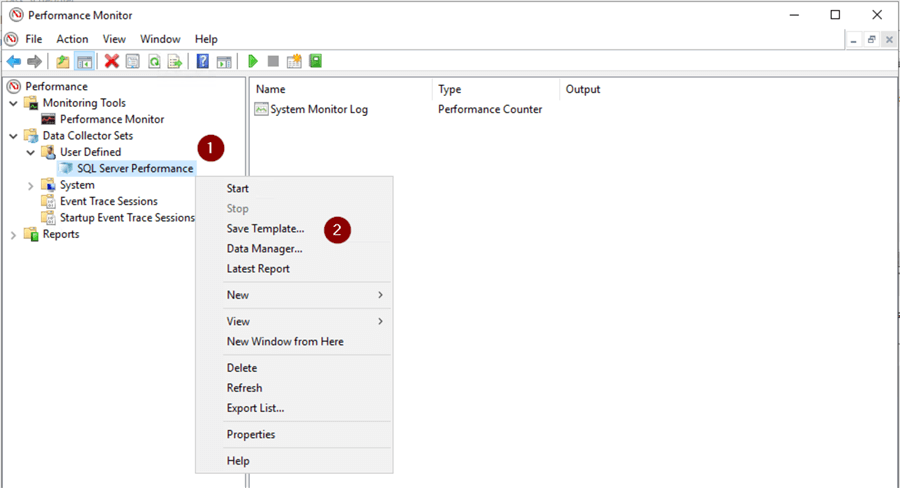Open the Action menu
Image resolution: width=900 pixels, height=488 pixels.
click(72, 39)
